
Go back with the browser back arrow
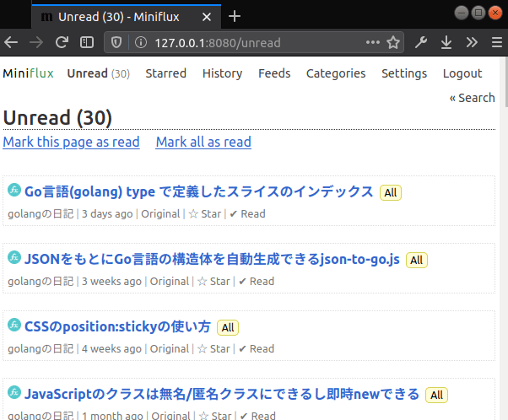click(11, 42)
